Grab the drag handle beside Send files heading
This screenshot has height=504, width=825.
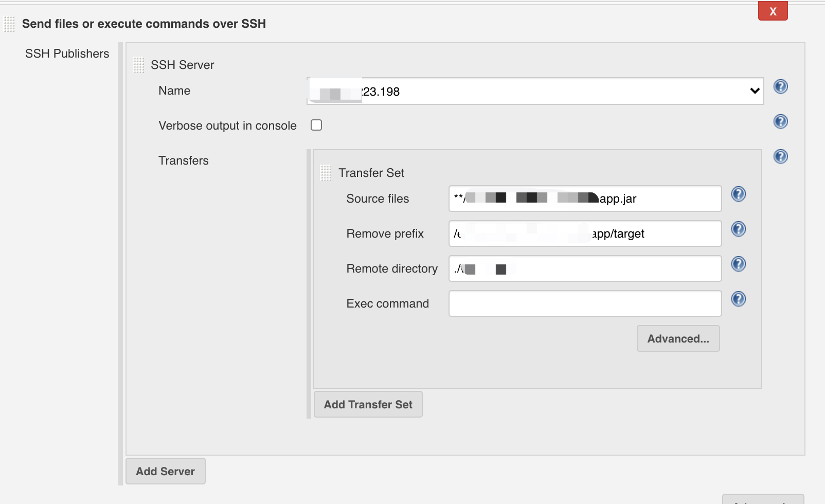point(9,24)
